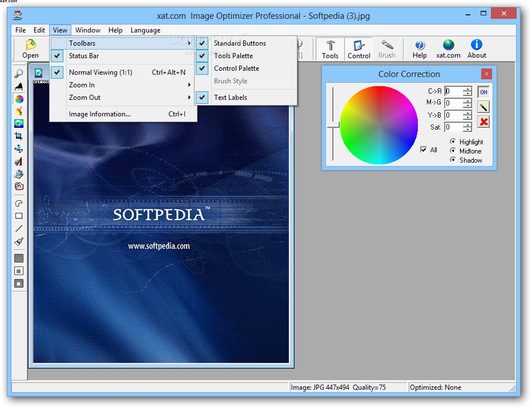Viewport: 532px width, 408px height.
Task: Increase the C->R value with up arrow
Action: tap(467, 89)
